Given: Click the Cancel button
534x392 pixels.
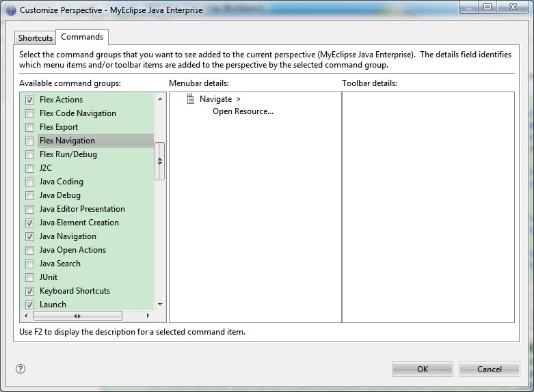Looking at the screenshot, I should 490,369.
